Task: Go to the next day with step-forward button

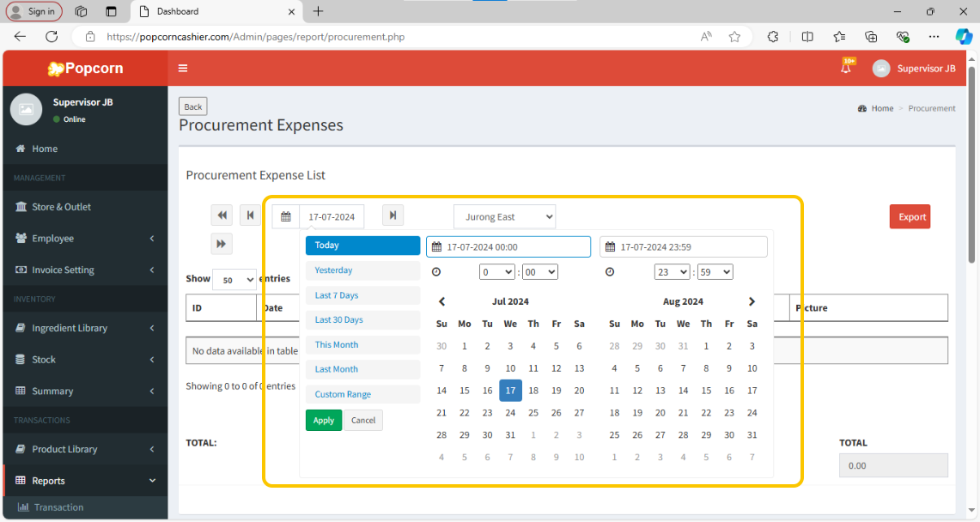Action: tap(393, 215)
